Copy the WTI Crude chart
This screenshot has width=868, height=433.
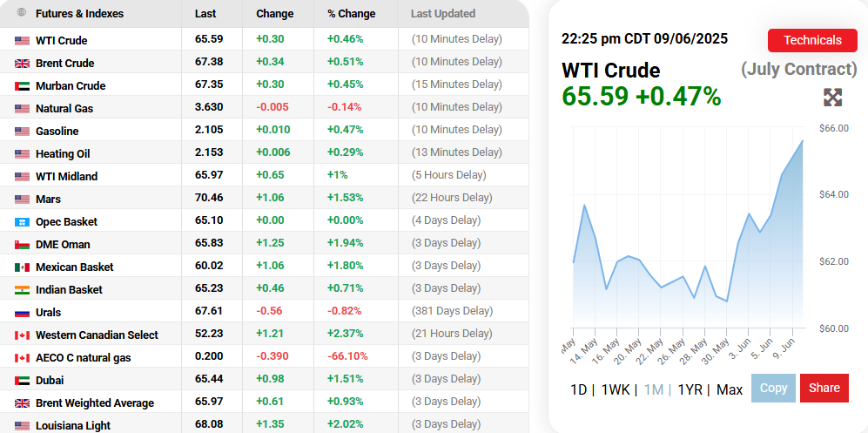(x=773, y=388)
